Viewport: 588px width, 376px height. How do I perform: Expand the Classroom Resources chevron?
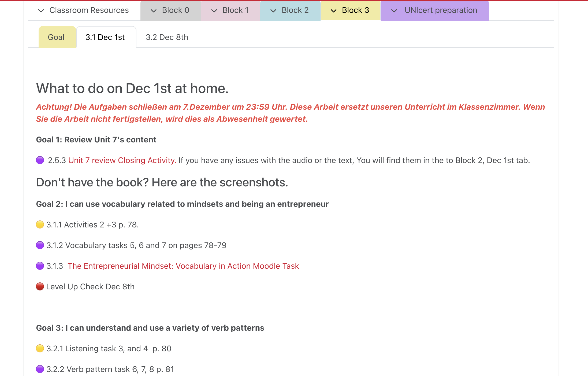[41, 11]
